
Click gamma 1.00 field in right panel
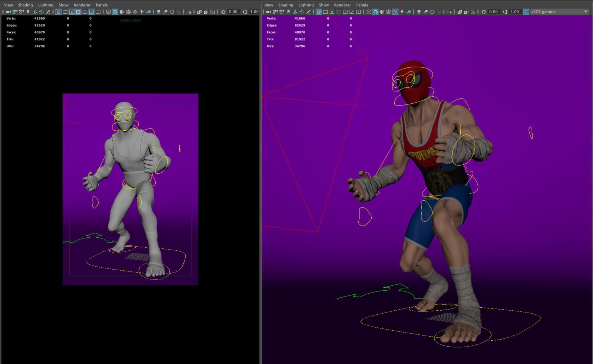pyautogui.click(x=515, y=12)
